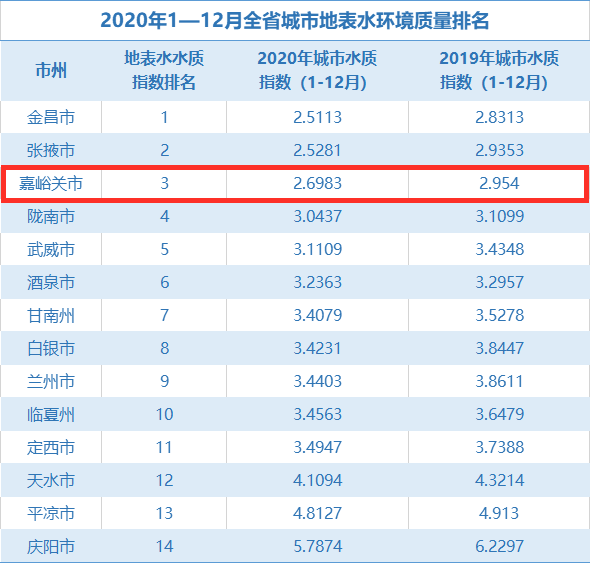Click the 3.4563 value for 临夏州

click(317, 414)
